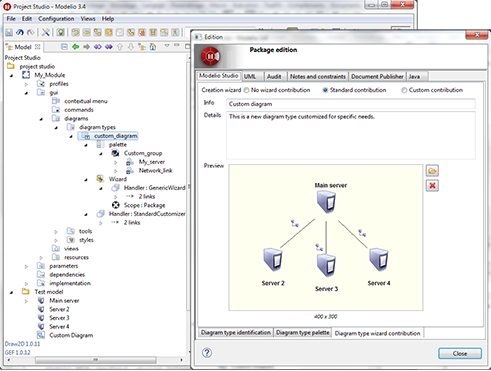Click the Custom_group icon in tree
Viewport: 491px width, 371px height.
tap(115, 153)
